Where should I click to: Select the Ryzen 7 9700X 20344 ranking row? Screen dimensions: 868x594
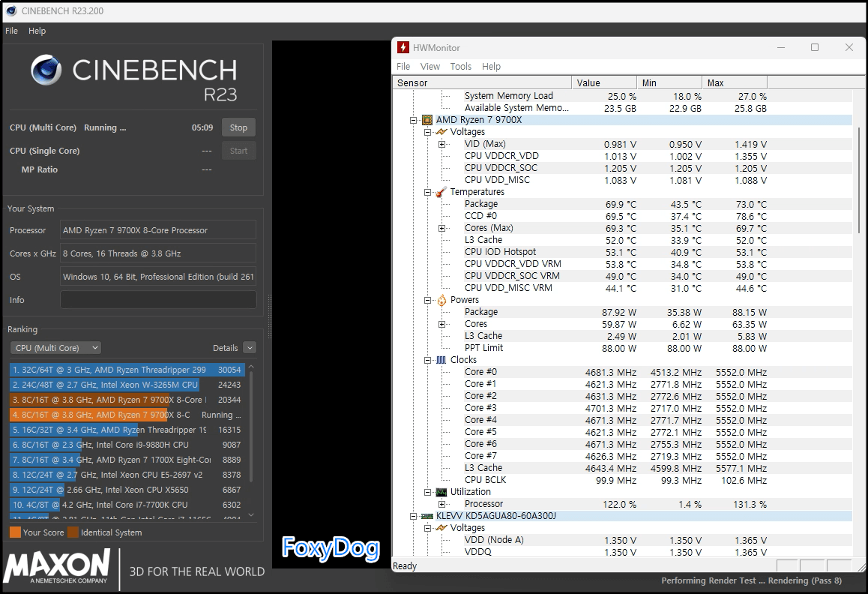coord(127,400)
